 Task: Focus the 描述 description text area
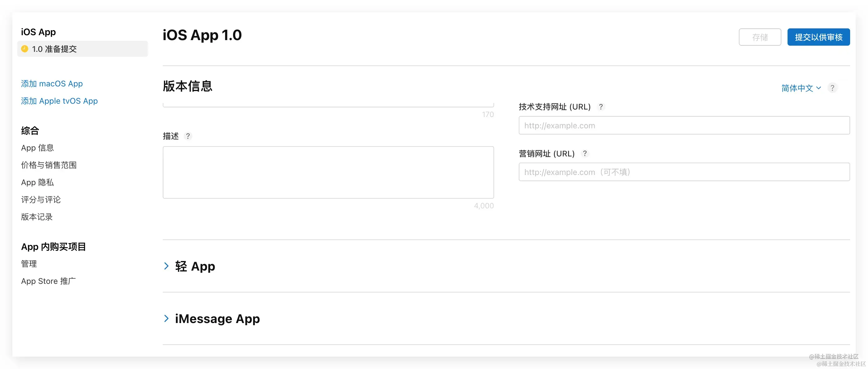pyautogui.click(x=328, y=172)
